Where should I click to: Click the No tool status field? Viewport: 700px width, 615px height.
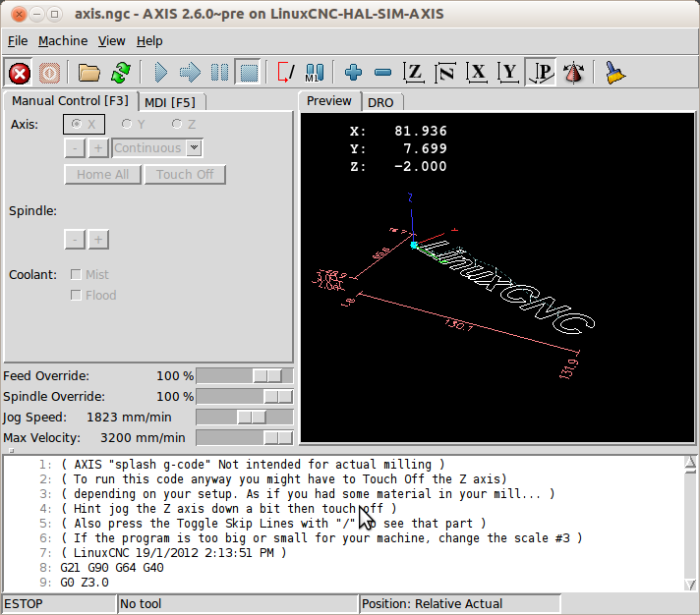pyautogui.click(x=238, y=604)
